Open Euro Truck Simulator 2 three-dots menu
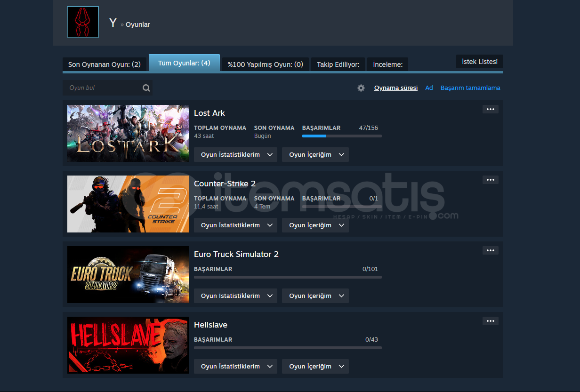 point(491,250)
